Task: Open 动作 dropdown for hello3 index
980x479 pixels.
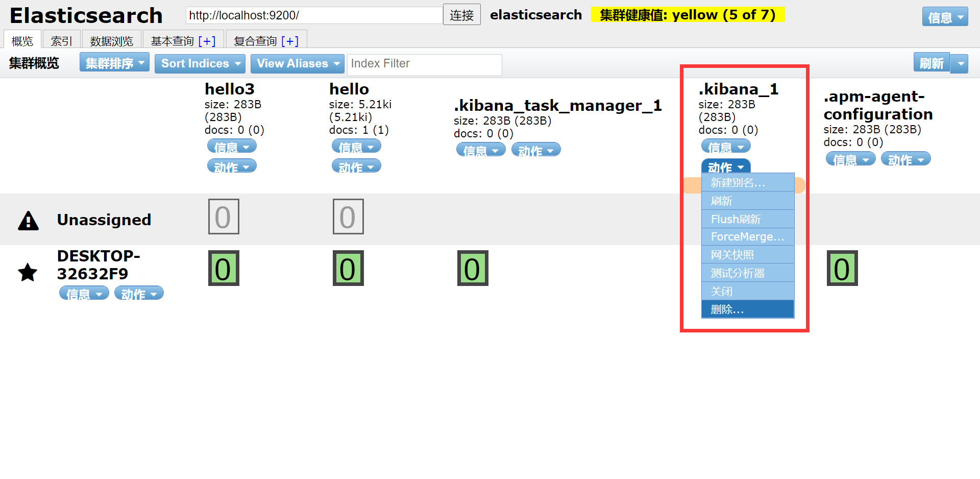Action: click(x=232, y=166)
